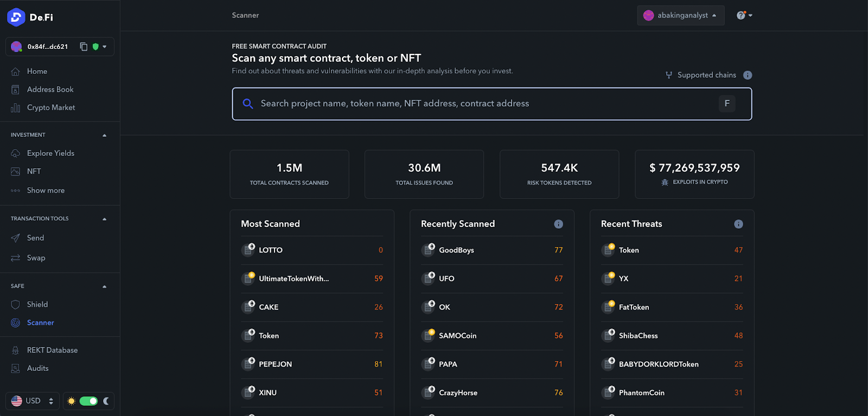868x416 pixels.
Task: Collapse the SAFE section
Action: click(105, 286)
